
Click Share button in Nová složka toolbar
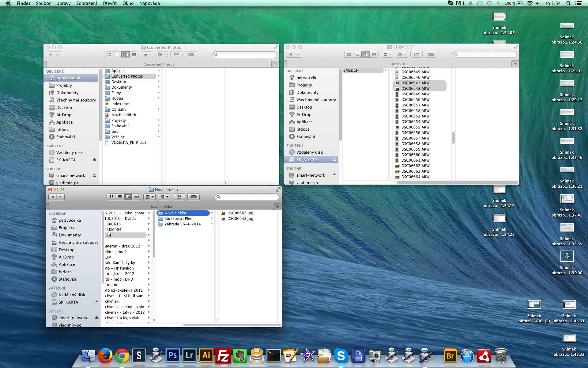point(179,197)
